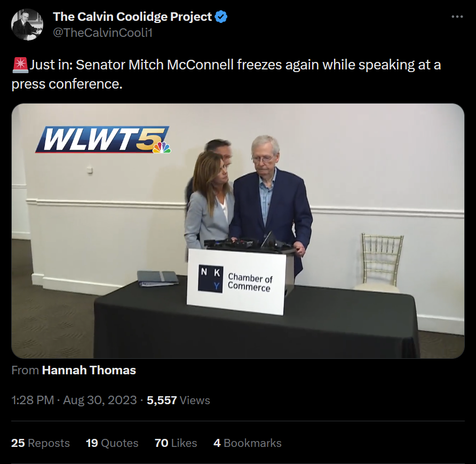
Task: Click the 1:28 PM Aug 30, 2023 timestamp
Action: tap(74, 400)
